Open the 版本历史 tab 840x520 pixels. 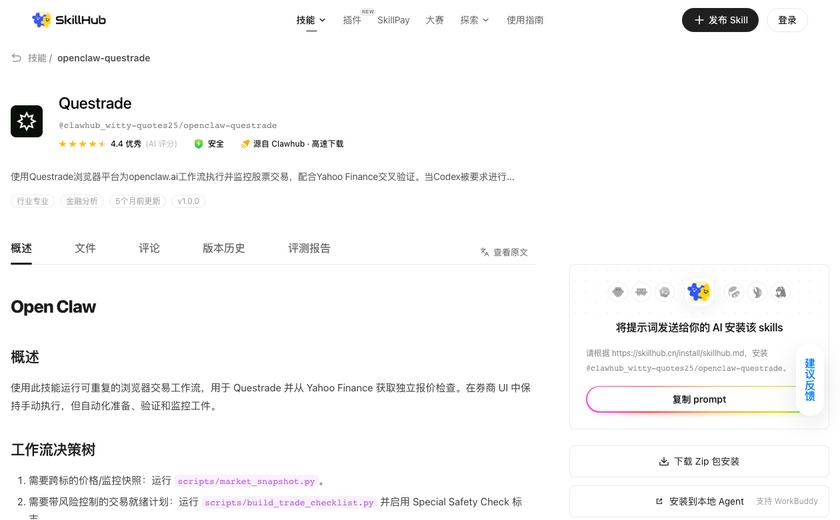[x=223, y=248]
